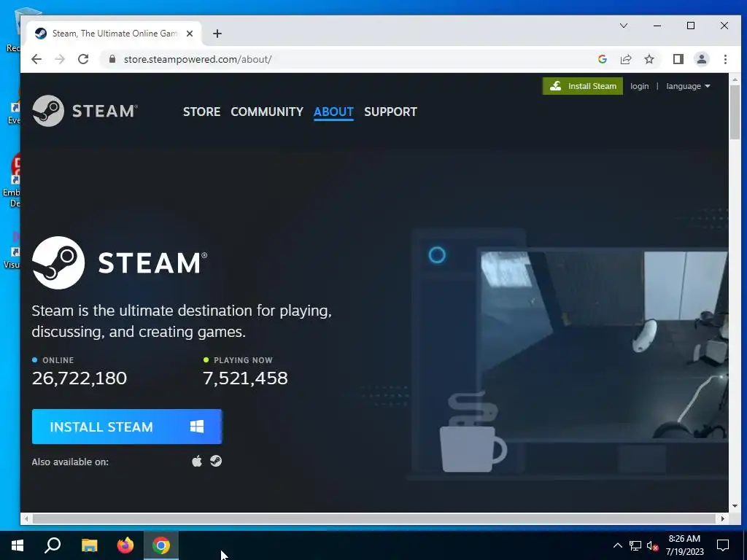Open the Windows Start menu

pyautogui.click(x=18, y=545)
